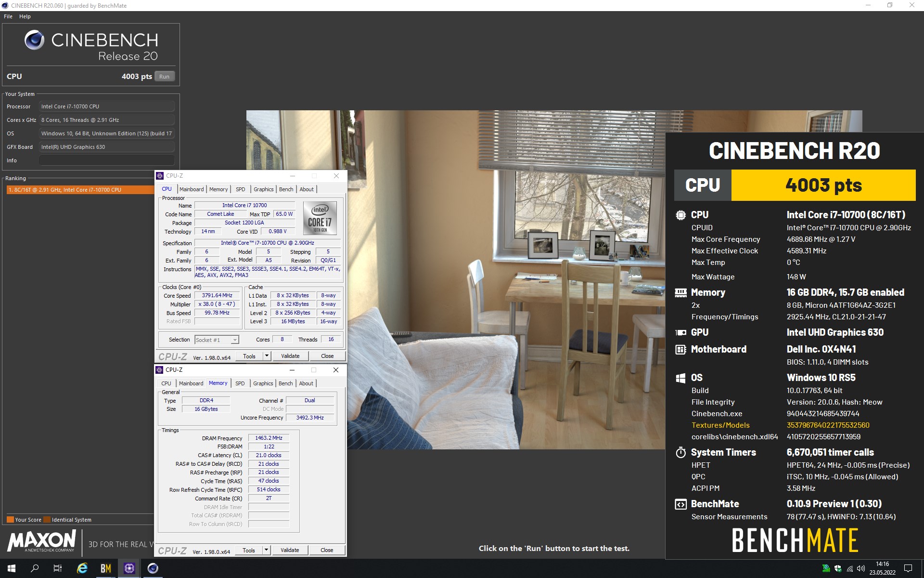Click the DRAM Frequency value 1463.2 MHz
This screenshot has width=924, height=578.
tap(269, 438)
